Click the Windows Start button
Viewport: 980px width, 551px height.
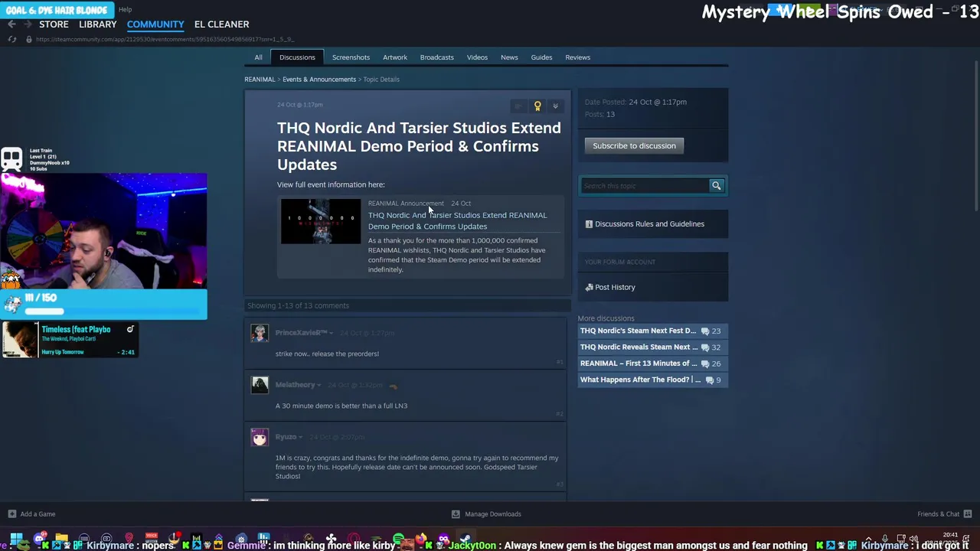click(x=15, y=539)
